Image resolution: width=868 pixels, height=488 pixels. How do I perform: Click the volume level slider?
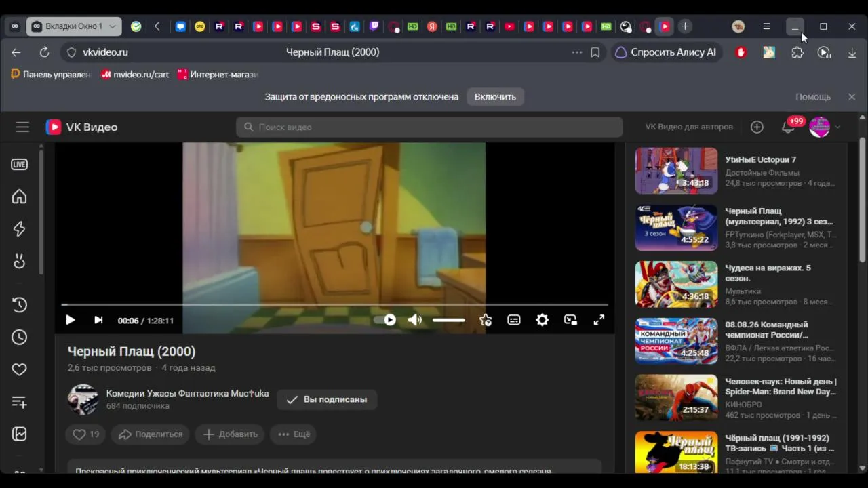[x=449, y=320]
